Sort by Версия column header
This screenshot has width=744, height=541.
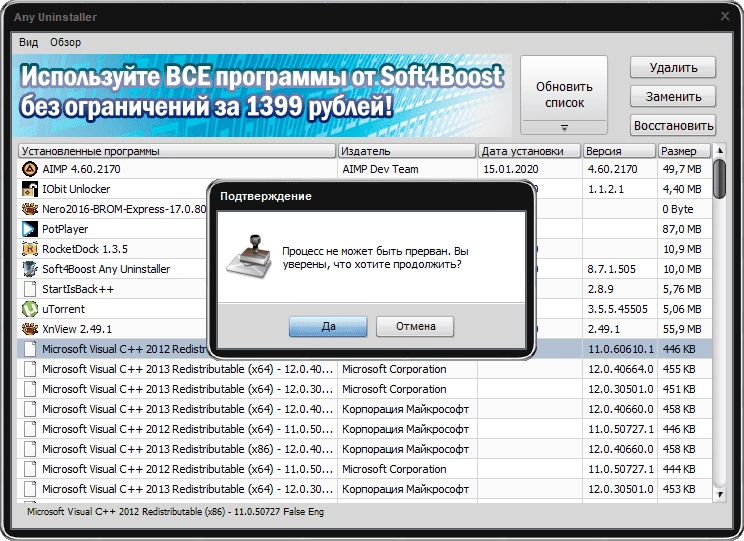pos(619,151)
